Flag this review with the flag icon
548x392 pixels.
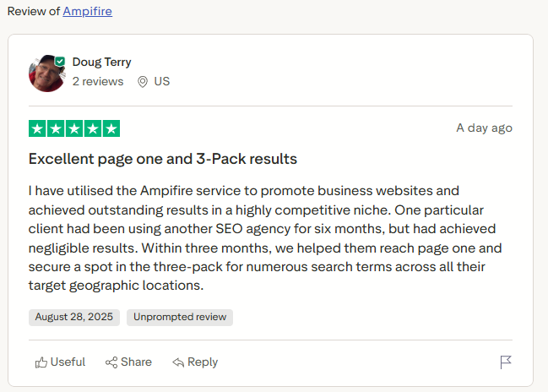tap(506, 362)
